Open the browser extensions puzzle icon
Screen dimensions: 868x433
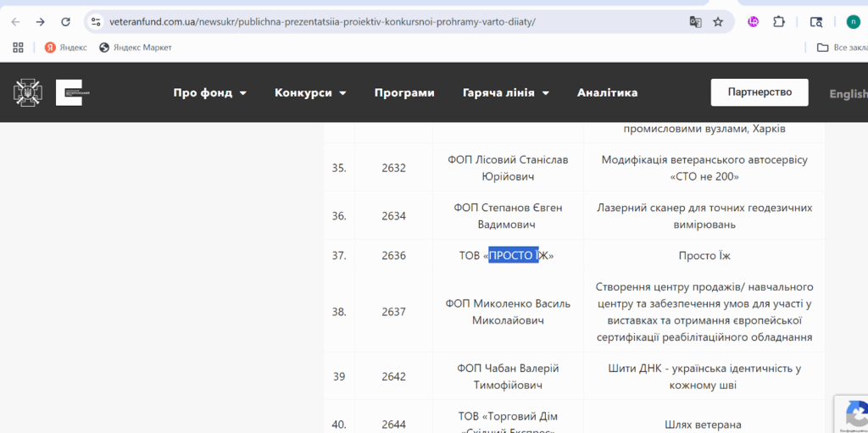(x=779, y=22)
